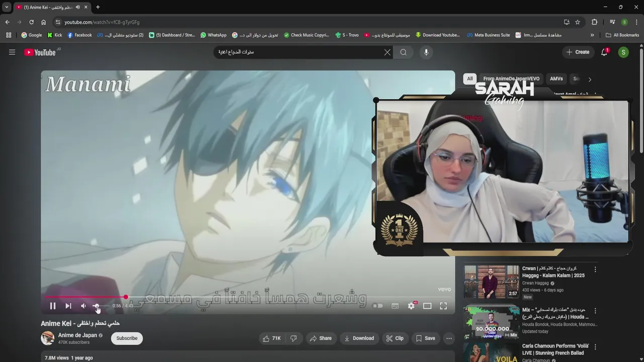This screenshot has width=644, height=362.
Task: Open options for Carla Chamoun video
Action: click(595, 347)
